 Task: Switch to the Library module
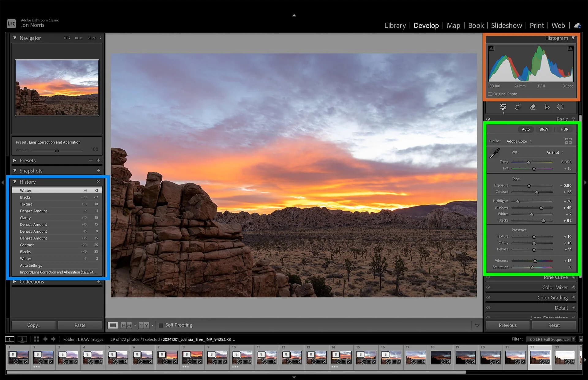[395, 25]
